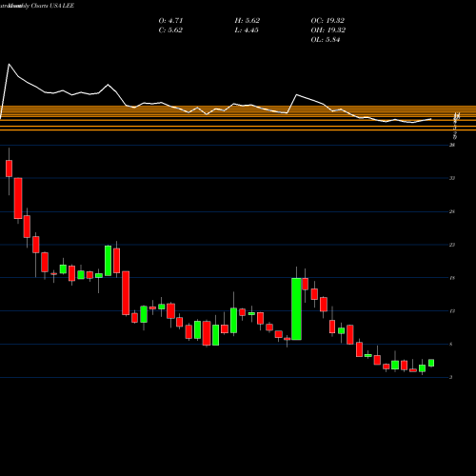Click the "OL: 5.84" reading
This screenshot has width=476, height=476.
point(326,40)
